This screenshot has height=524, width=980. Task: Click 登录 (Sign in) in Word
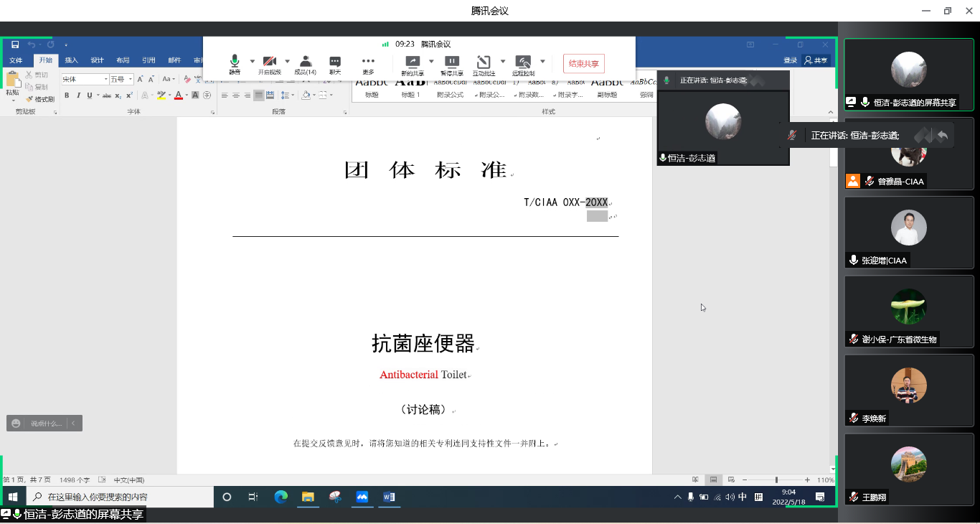[790, 60]
